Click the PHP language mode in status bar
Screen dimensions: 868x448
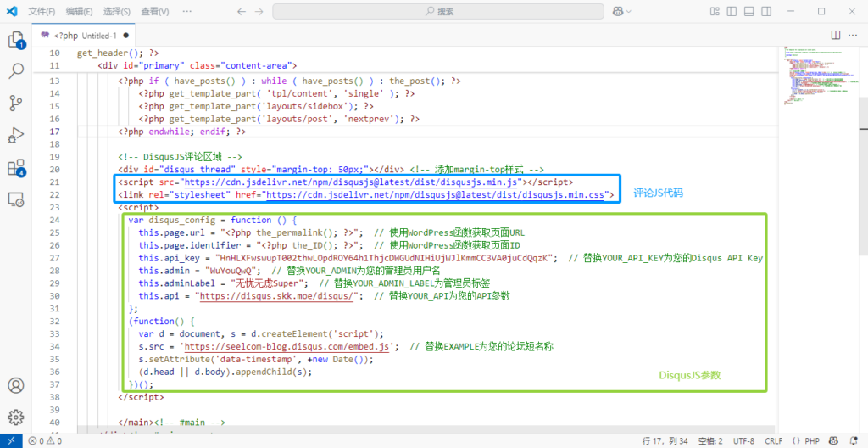coord(807,441)
